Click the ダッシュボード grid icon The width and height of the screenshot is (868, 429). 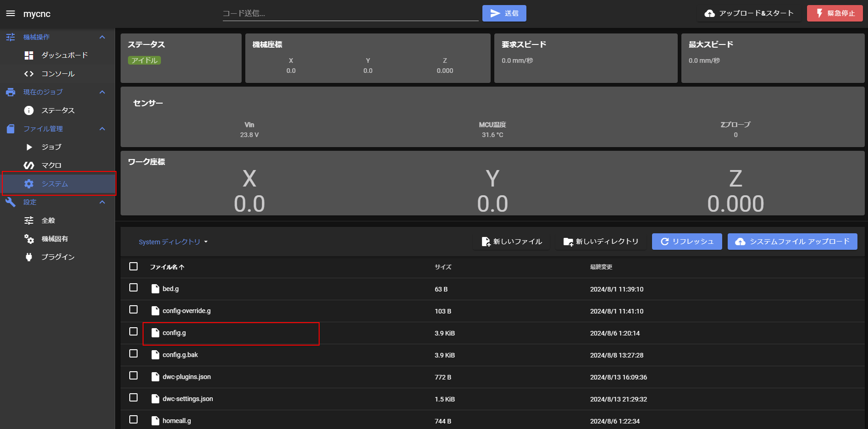(29, 55)
